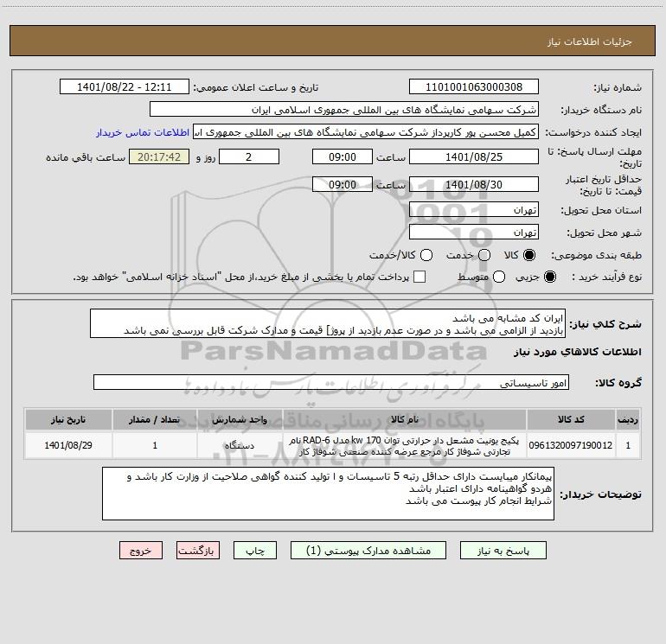Click the price validity hour field next to 1401/08/30
The width and height of the screenshot is (666, 644).
(343, 185)
